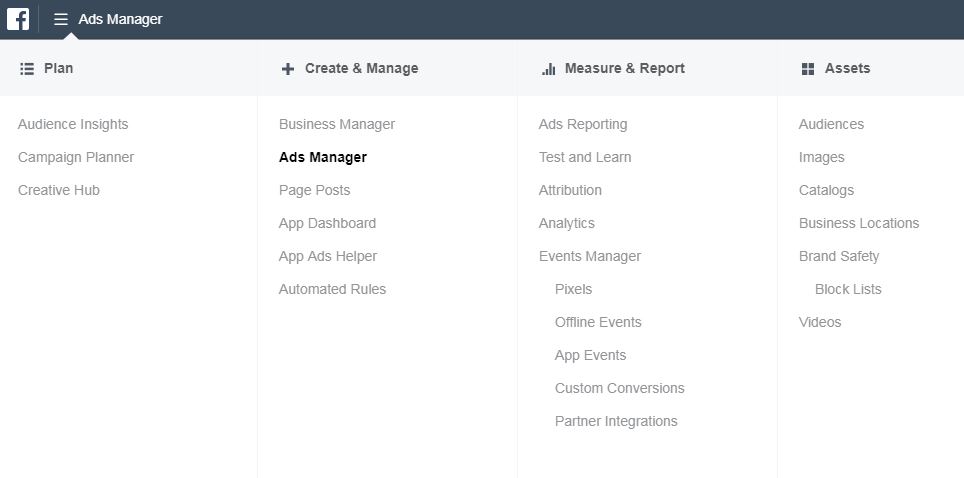Open App Dashboard
This screenshot has width=964, height=478.
(x=327, y=223)
